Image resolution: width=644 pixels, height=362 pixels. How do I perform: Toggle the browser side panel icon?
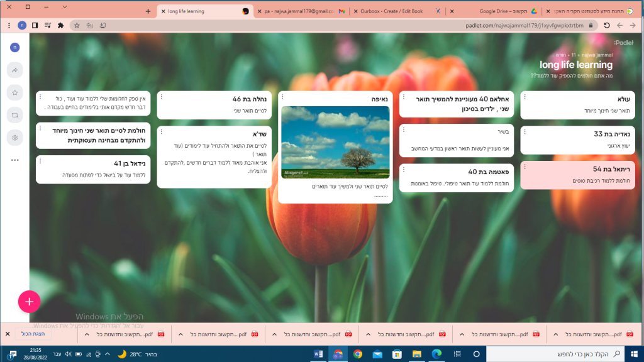35,26
